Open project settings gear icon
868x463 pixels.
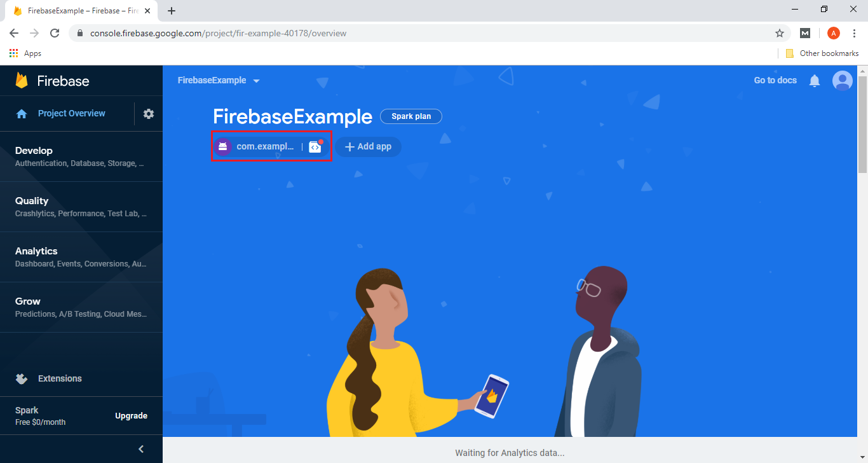click(x=149, y=114)
